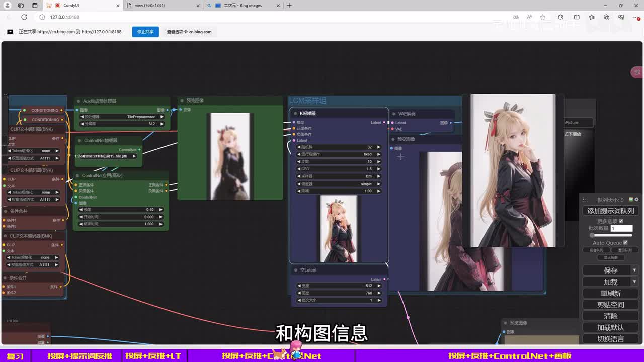The image size is (644, 362).
Task: Toggle the 更多选项 checkbox
Action: 621,221
